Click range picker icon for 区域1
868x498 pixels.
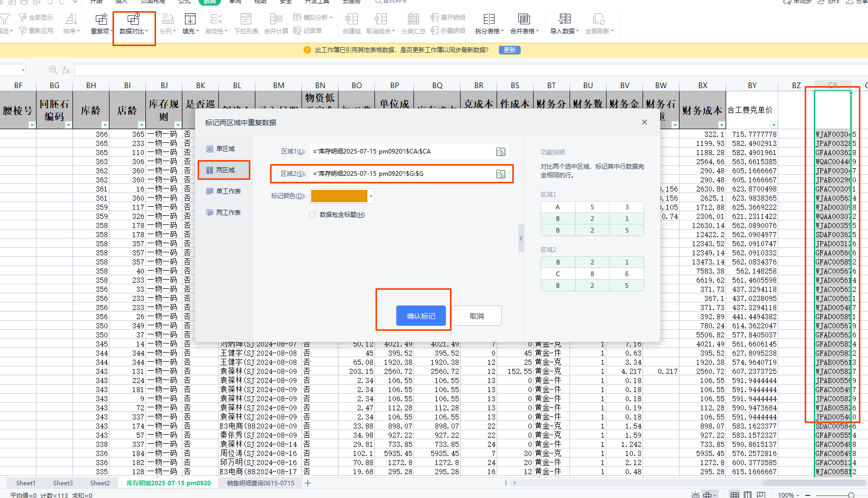coord(501,151)
